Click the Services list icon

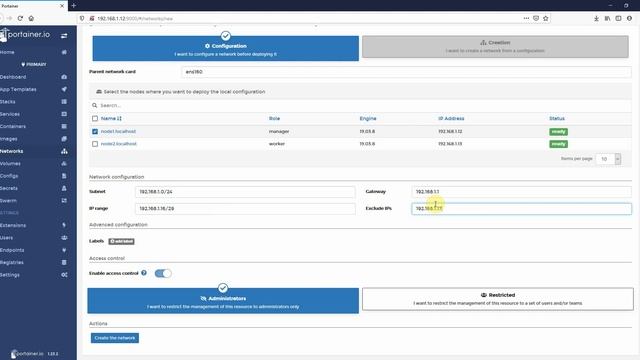click(x=64, y=114)
